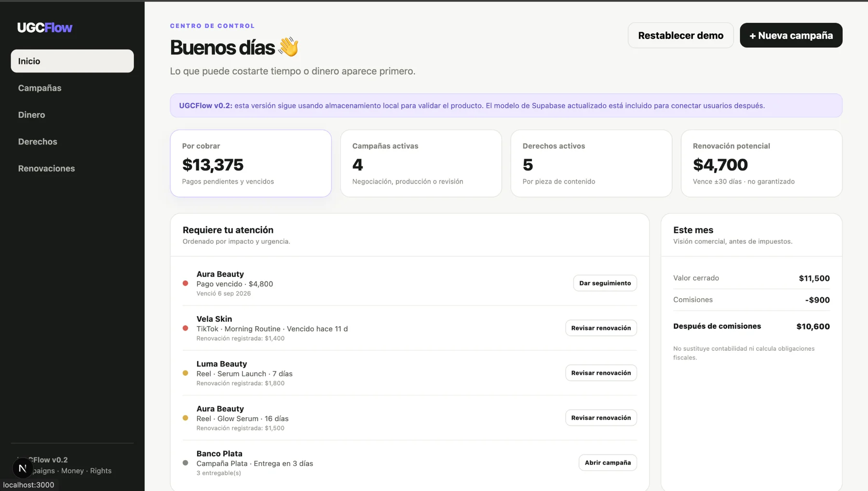This screenshot has width=868, height=491.
Task: Click 'Por pieza de contenido' text
Action: click(558, 181)
